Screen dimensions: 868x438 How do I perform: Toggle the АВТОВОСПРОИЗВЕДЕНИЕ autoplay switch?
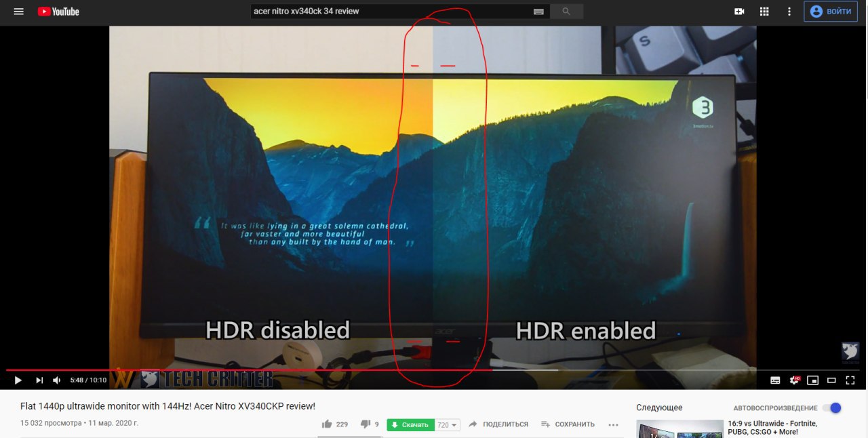coord(831,407)
